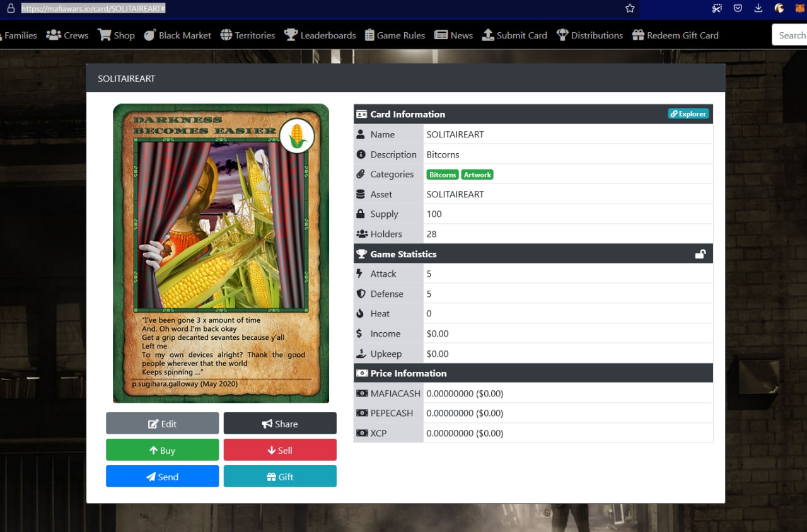Open the News page
The image size is (807, 532).
[x=454, y=35]
